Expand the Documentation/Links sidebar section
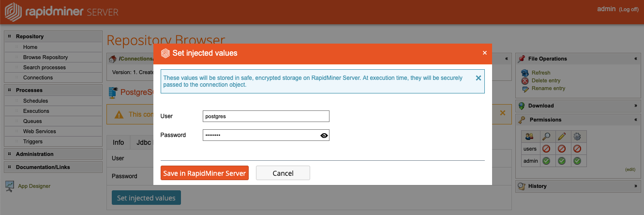Image resolution: width=644 pixels, height=215 pixels. (53, 167)
